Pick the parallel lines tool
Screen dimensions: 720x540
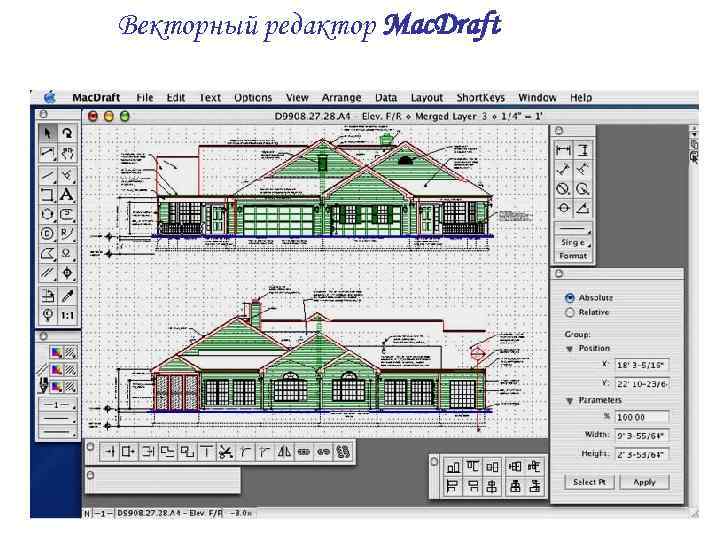[47, 273]
